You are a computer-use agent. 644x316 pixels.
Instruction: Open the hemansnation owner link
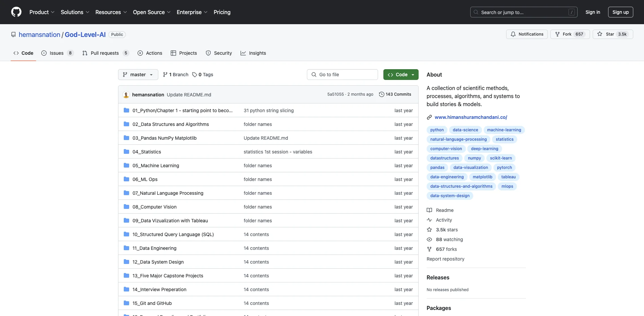[x=40, y=35]
